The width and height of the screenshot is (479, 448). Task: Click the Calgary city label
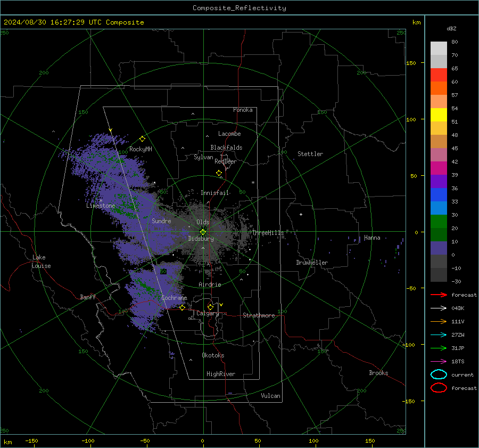click(208, 313)
